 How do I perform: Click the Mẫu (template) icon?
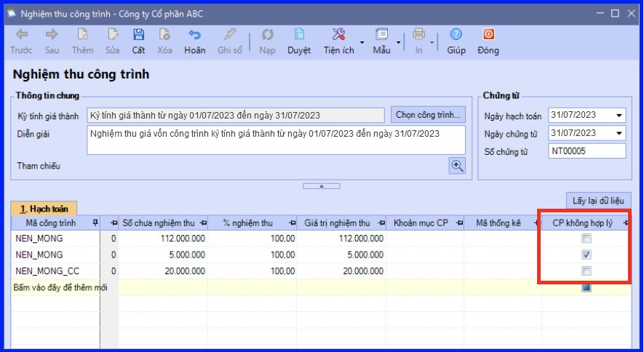(381, 34)
